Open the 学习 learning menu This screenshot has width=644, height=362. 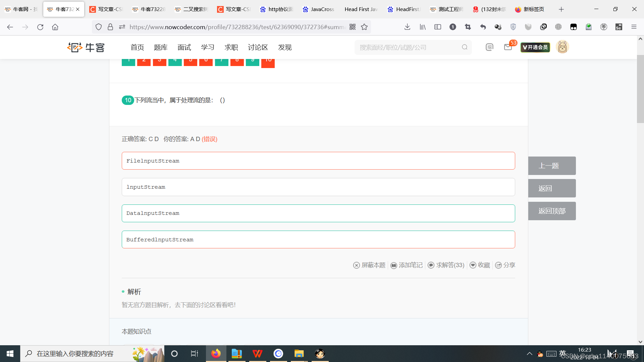click(208, 47)
